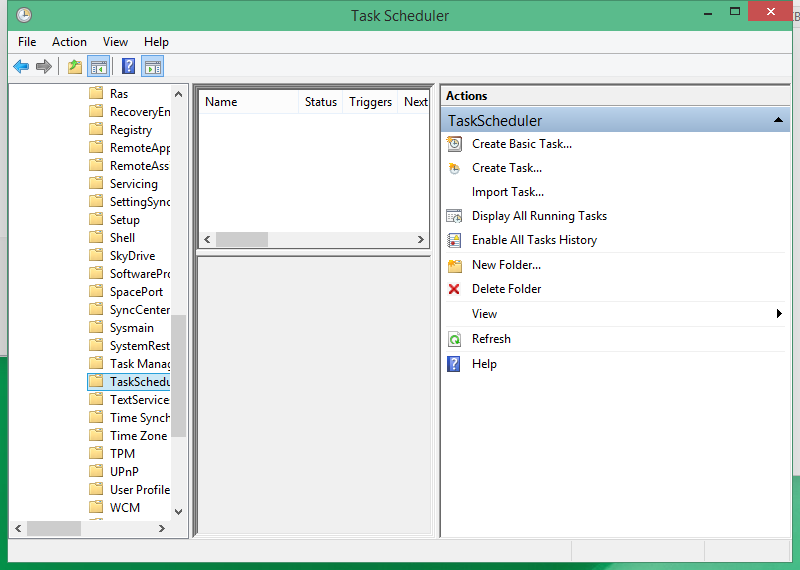Sort by the Triggers column header
The image size is (800, 570).
click(370, 102)
